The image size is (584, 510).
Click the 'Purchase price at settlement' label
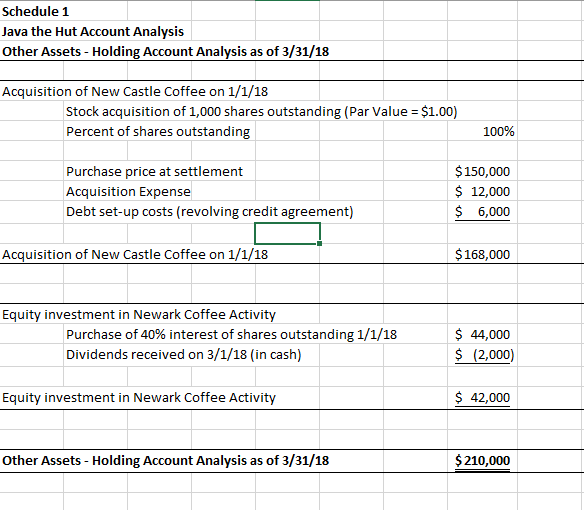click(154, 172)
